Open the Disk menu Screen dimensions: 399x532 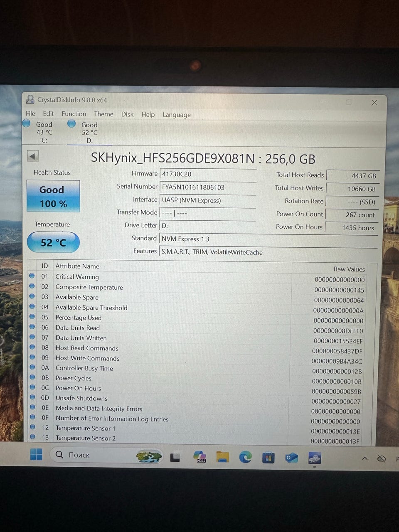127,114
